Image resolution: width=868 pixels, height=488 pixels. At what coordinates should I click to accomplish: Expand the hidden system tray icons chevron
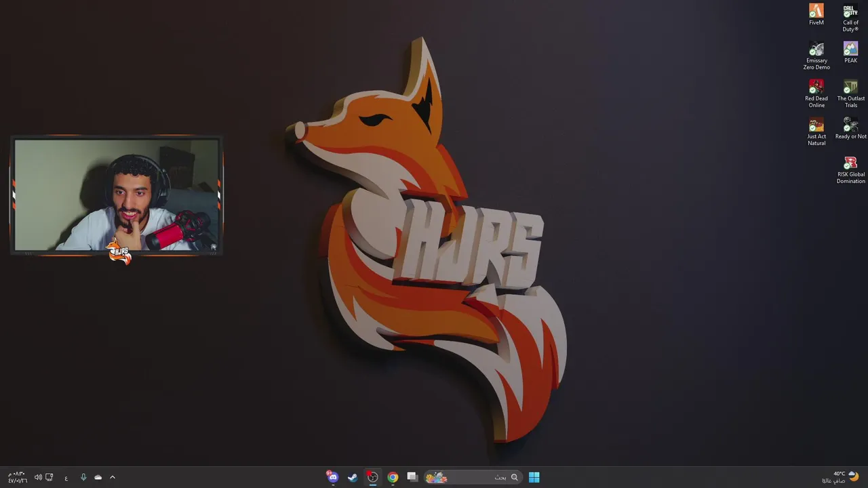pos(113,477)
